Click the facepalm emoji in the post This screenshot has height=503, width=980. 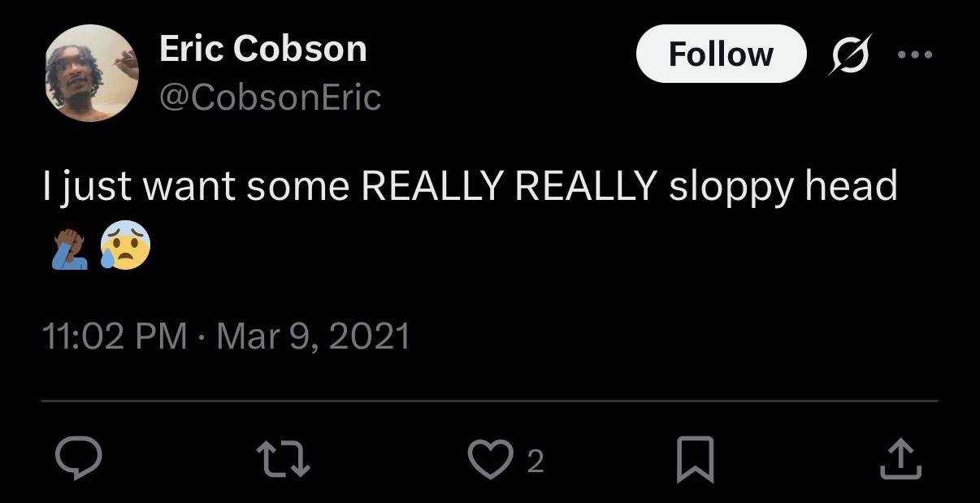tap(68, 245)
